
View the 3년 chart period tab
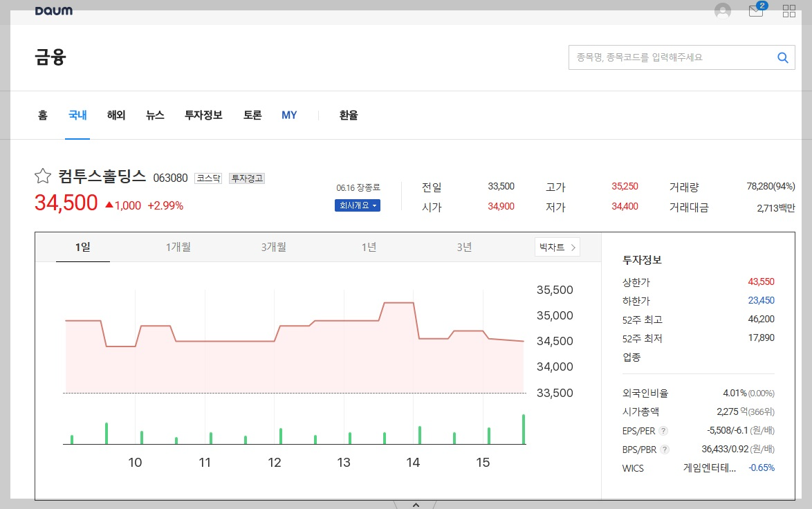464,246
